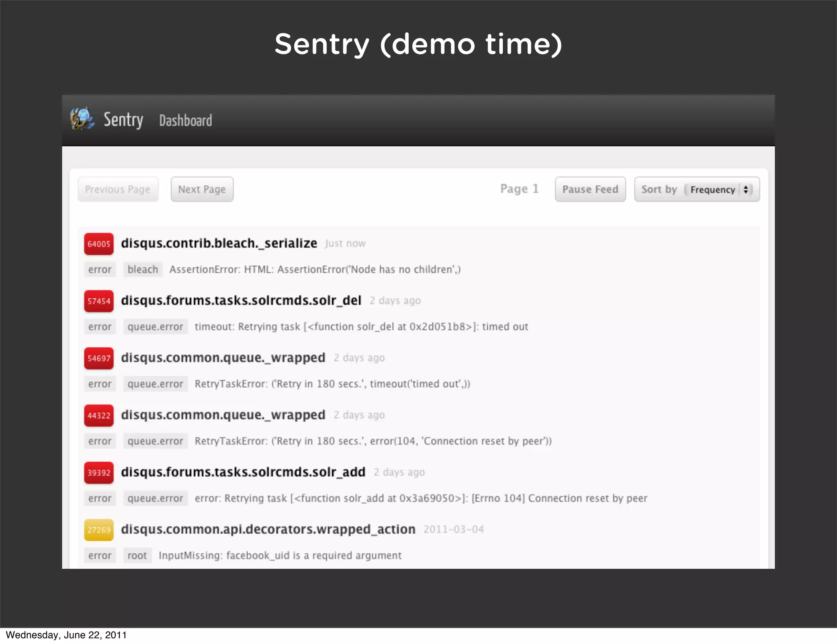Open disqus.common.api.decorators.wrapped_action entry
Viewport: 837px width, 644px height.
268,529
